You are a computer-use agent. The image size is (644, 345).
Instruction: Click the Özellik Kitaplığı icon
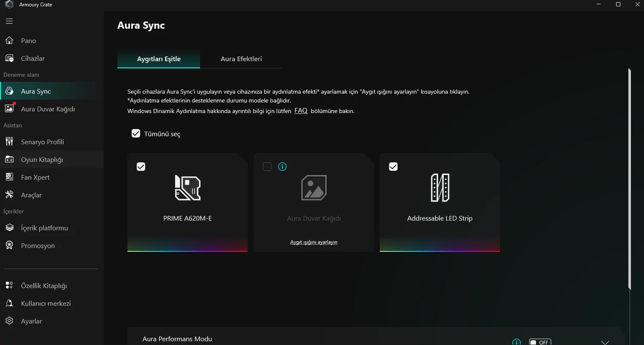point(9,286)
